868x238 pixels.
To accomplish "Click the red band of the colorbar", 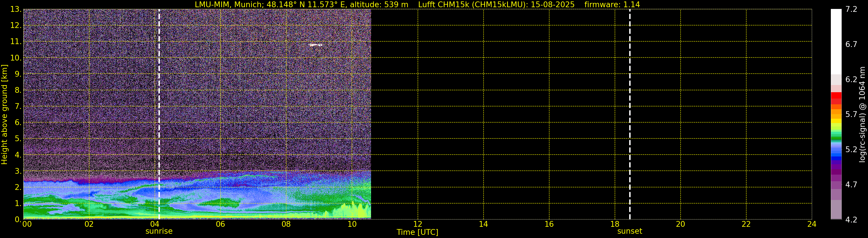I will point(836,96).
